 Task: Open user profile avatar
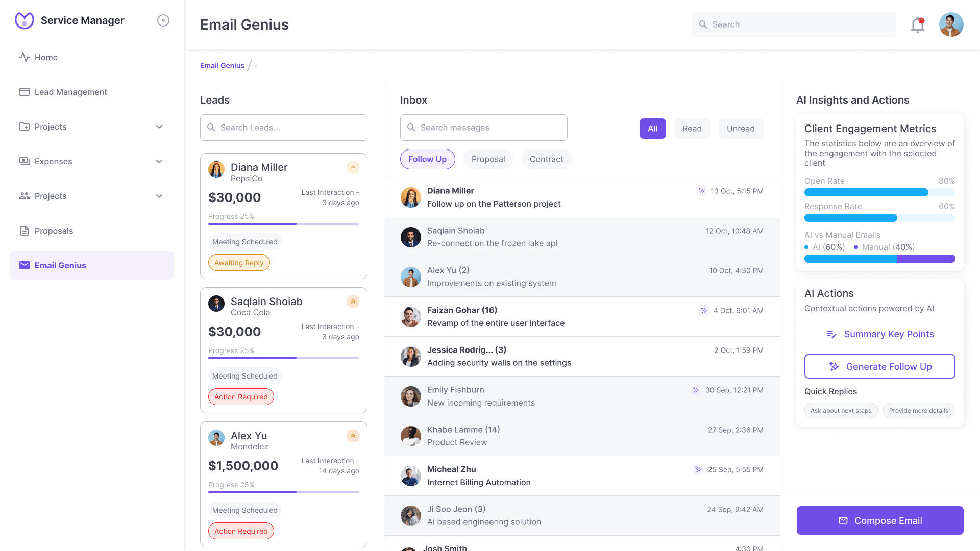coord(951,24)
